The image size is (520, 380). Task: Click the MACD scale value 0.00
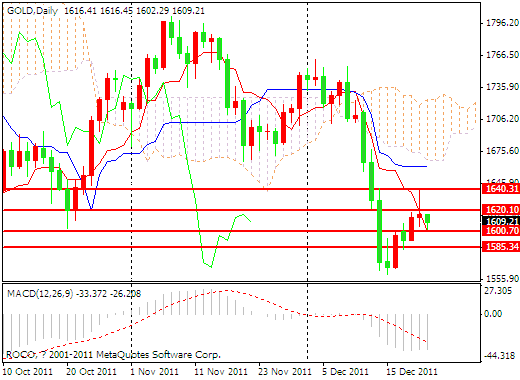click(x=493, y=314)
